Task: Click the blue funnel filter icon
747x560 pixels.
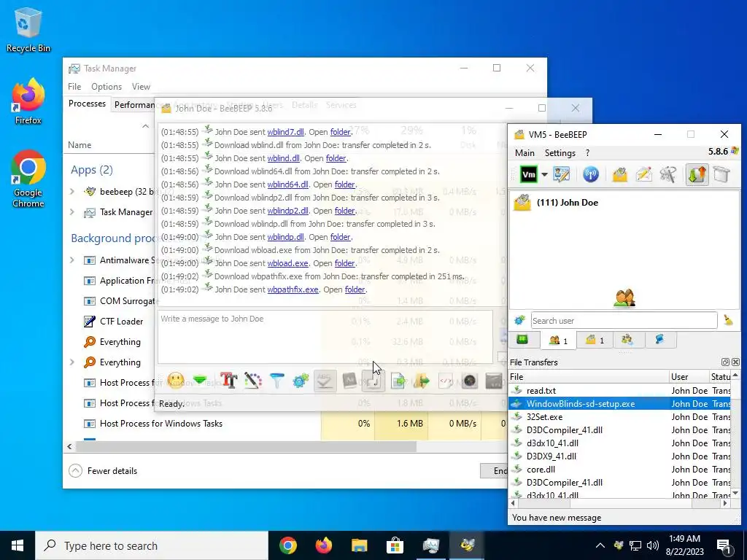Action: point(276,381)
